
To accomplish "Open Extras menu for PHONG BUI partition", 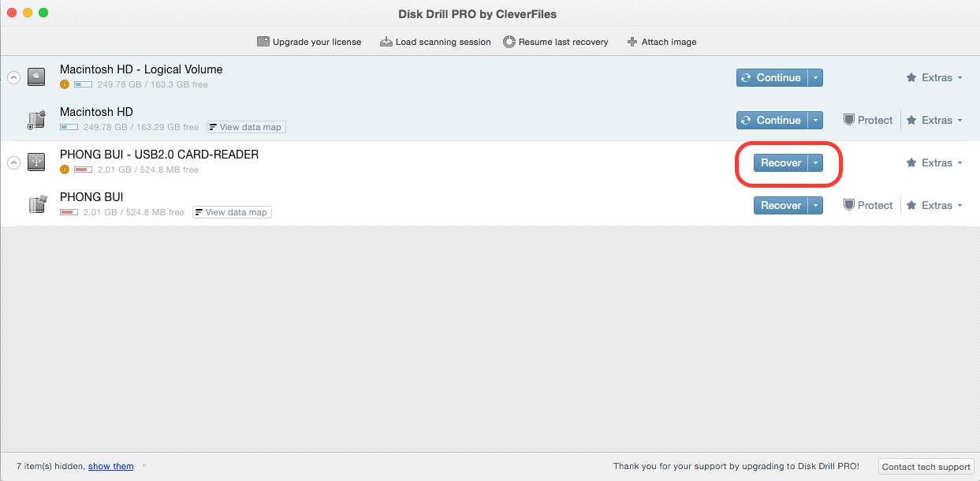I will point(934,205).
